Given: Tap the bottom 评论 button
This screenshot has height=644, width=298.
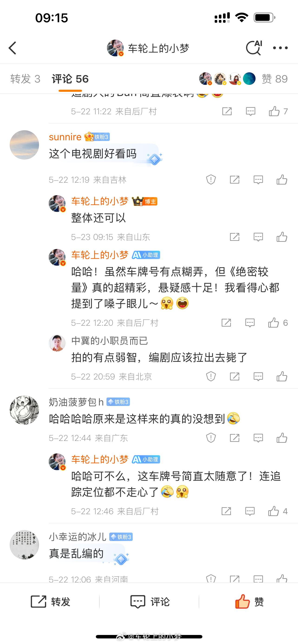Looking at the screenshot, I should tap(150, 602).
